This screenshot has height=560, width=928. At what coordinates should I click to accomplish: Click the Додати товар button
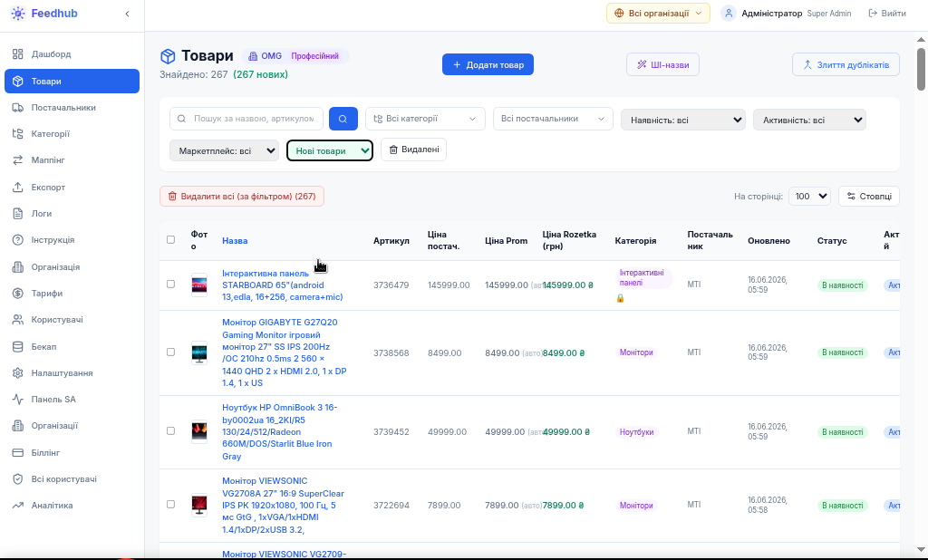click(x=488, y=64)
